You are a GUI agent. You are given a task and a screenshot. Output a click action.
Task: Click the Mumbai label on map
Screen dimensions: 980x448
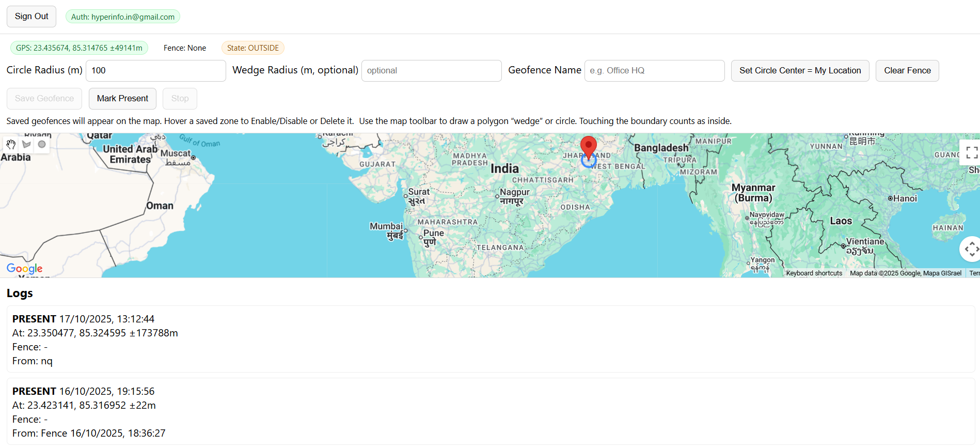[x=386, y=230]
